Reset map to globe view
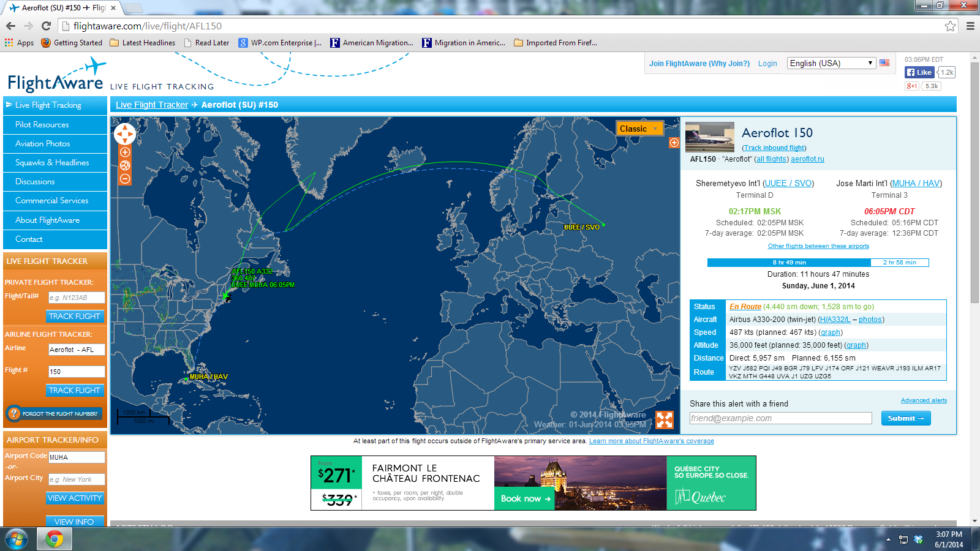Viewport: 980px width, 551px height. [125, 165]
